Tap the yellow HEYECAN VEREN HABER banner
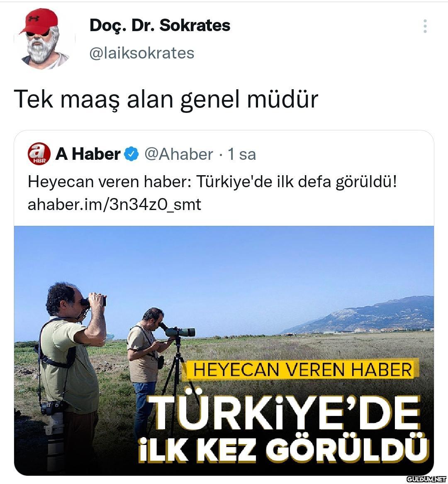Image resolution: width=448 pixels, height=484 pixels. (x=302, y=370)
